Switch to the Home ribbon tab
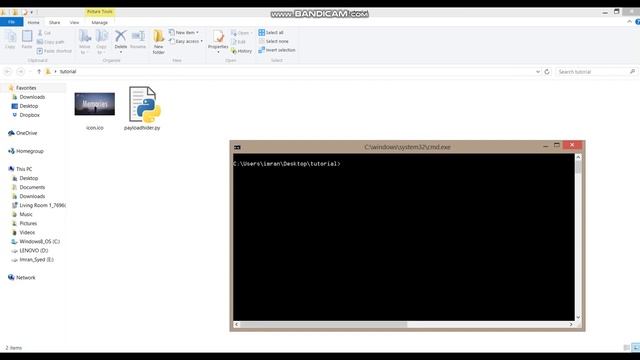 (33, 22)
